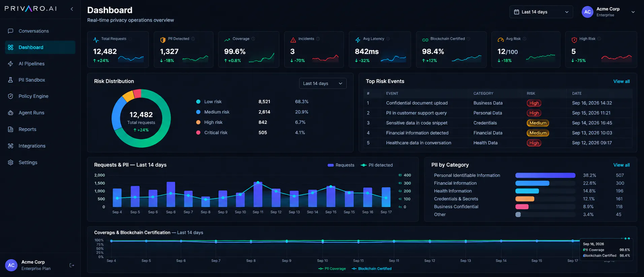
Task: Click View all in Top Risk Events
Action: click(621, 81)
